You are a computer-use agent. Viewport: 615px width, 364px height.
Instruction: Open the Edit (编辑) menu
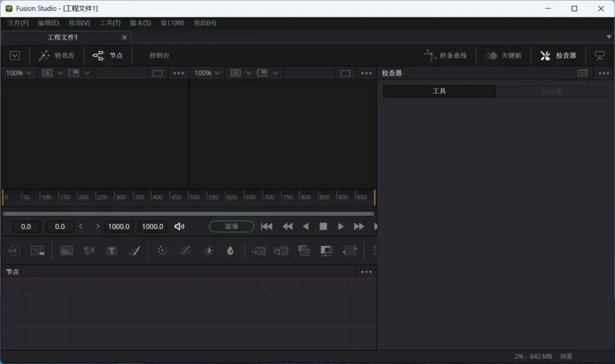(49, 23)
